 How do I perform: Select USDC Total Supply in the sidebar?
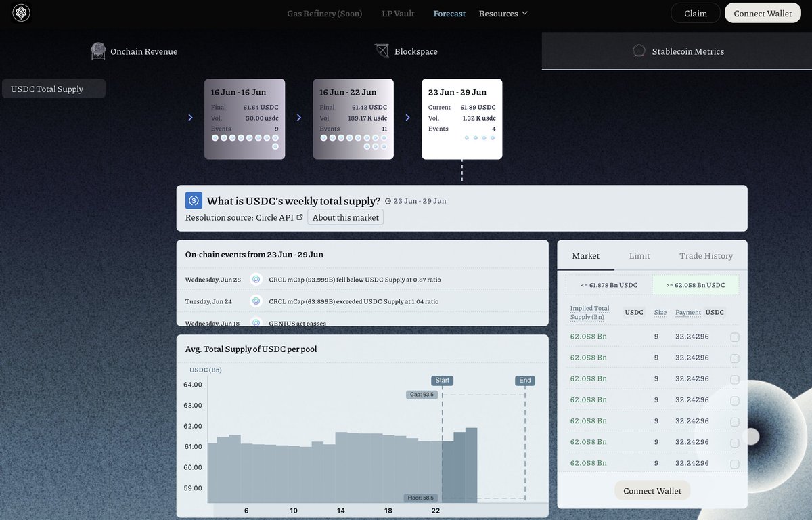pyautogui.click(x=53, y=89)
